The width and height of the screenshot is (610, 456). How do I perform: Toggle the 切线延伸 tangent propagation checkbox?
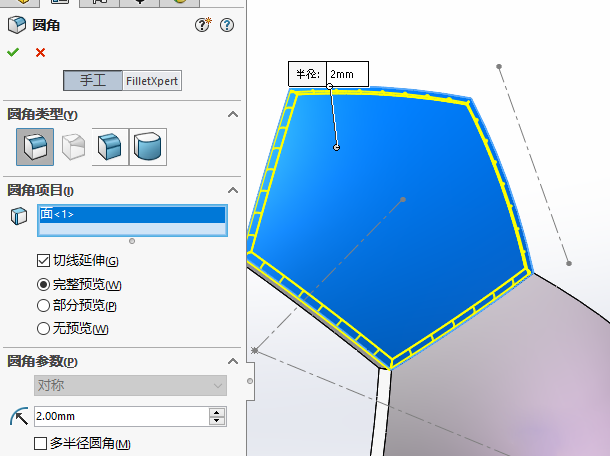point(43,261)
